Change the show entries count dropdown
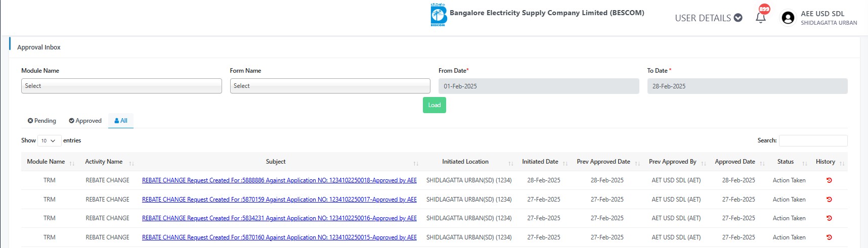The width and height of the screenshot is (868, 248). point(49,141)
